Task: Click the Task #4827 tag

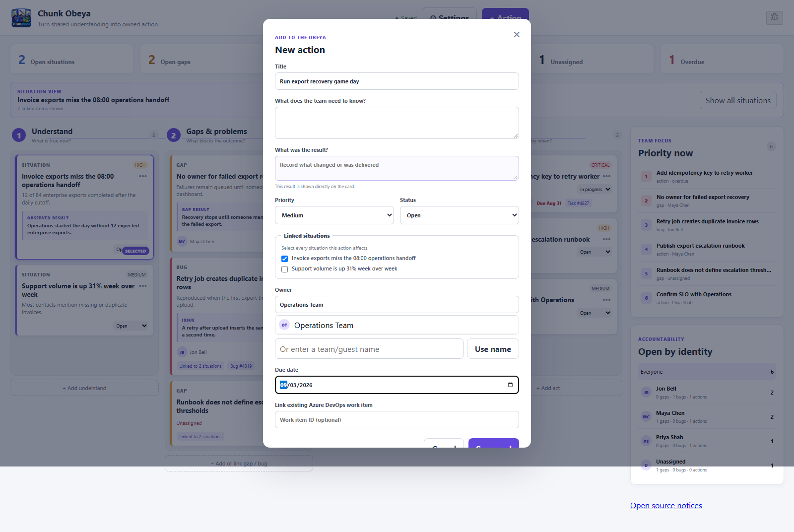Action: point(578,203)
